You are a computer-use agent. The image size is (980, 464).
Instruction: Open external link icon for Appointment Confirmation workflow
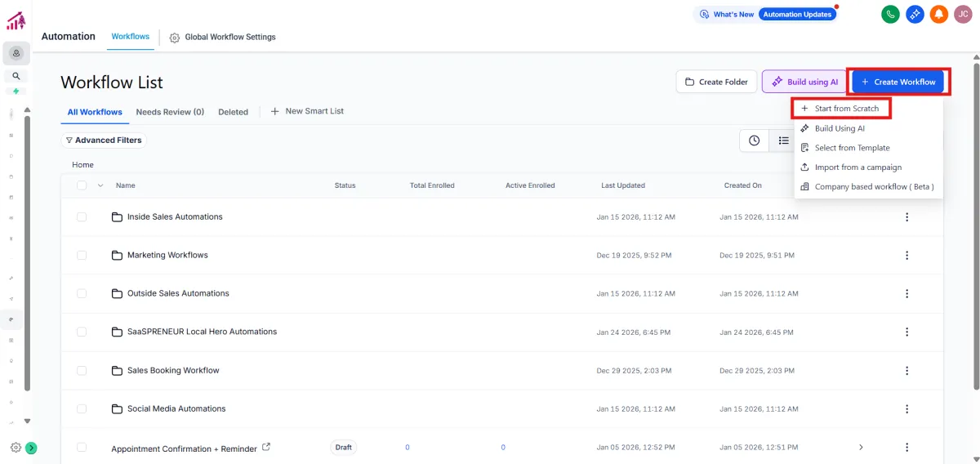point(266,447)
